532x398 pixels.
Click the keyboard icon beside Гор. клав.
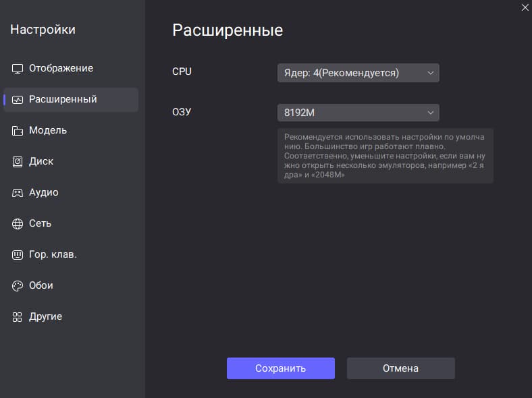(x=18, y=254)
